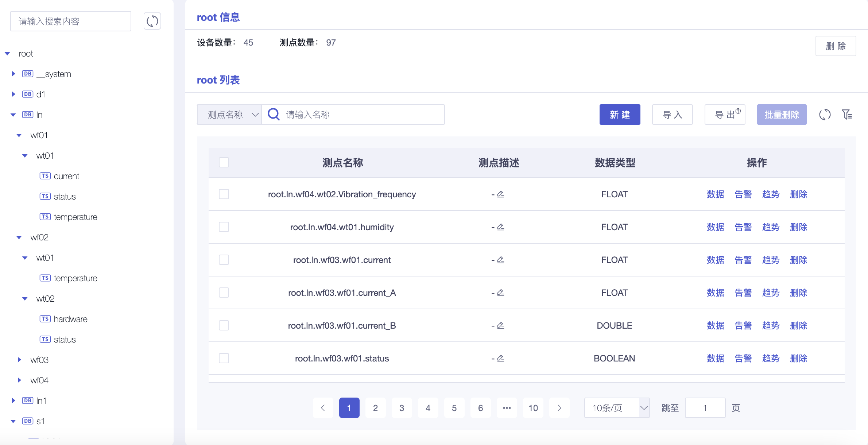Go to page 10 in pagination
The image size is (868, 445).
[x=533, y=408]
